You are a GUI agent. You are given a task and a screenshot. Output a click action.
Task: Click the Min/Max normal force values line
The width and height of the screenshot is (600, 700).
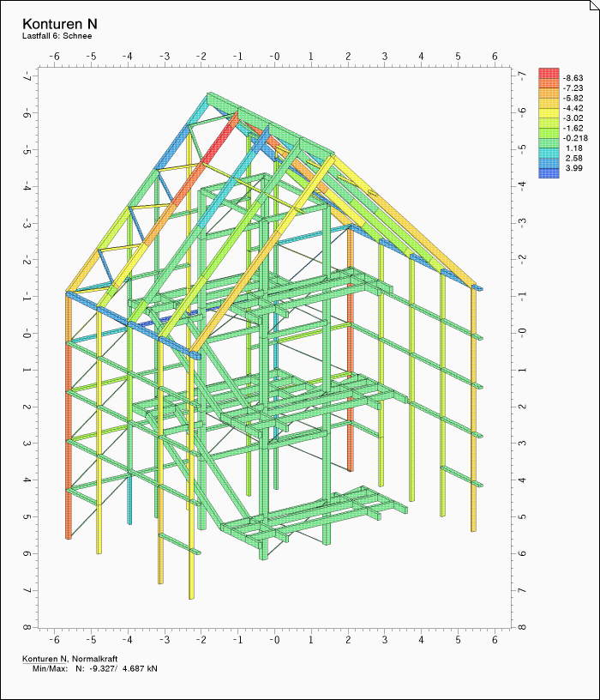point(94,667)
